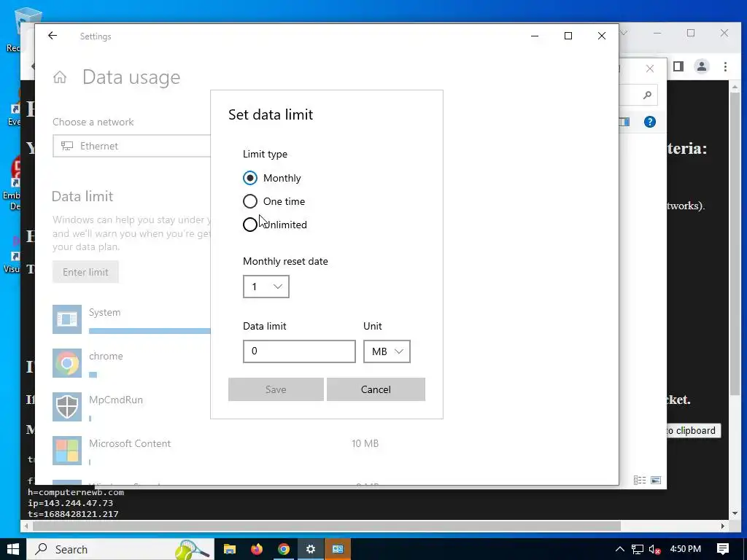
Task: Click the Chrome window dropdown chevron
Action: pyautogui.click(x=624, y=33)
